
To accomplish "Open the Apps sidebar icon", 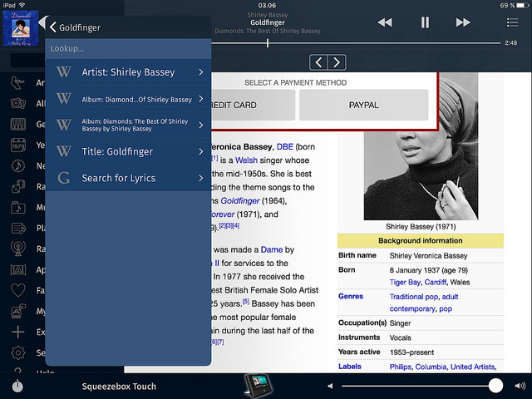I will point(17,269).
